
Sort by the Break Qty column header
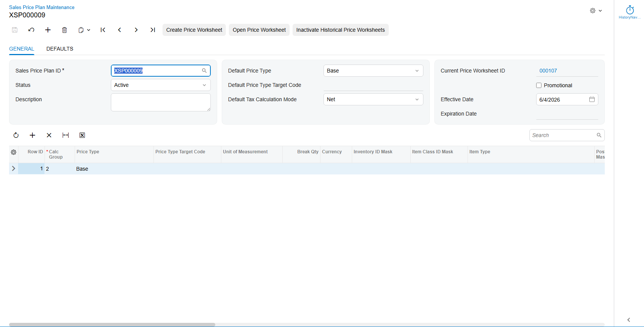tap(301, 154)
